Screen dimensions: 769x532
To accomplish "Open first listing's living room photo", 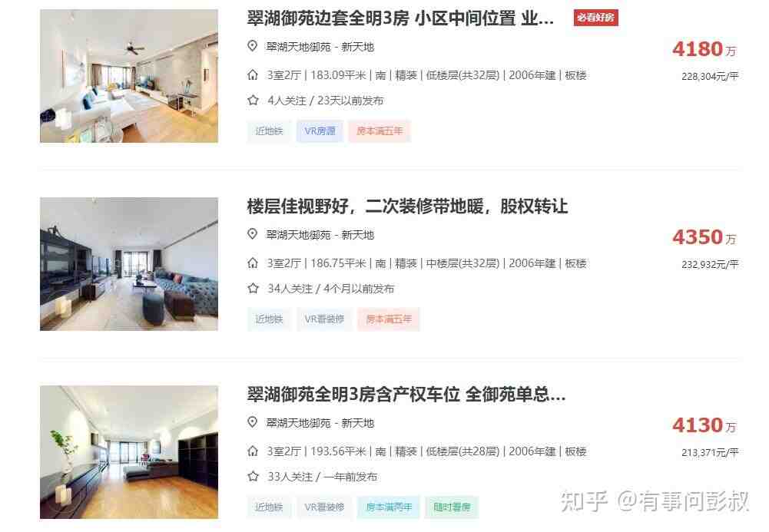I will click(x=129, y=76).
